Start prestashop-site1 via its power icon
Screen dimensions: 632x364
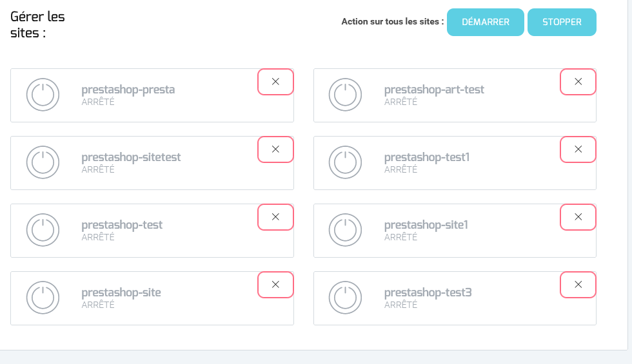coord(345,230)
